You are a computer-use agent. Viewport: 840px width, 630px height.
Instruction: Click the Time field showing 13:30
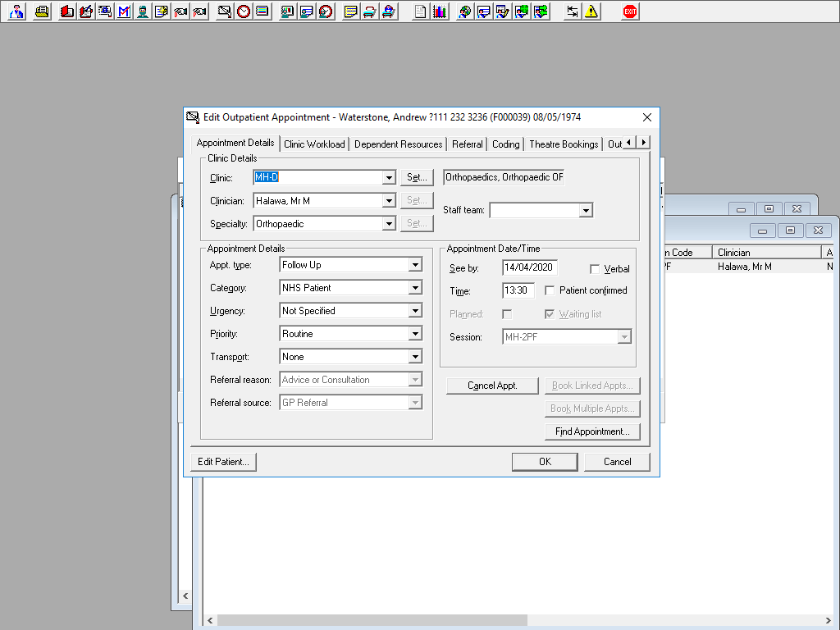coord(518,290)
